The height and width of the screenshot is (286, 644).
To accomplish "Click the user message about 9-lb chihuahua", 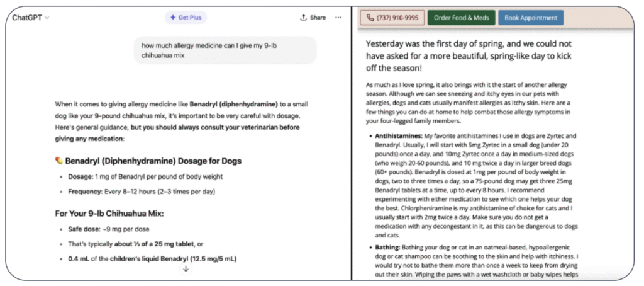I will coord(225,50).
